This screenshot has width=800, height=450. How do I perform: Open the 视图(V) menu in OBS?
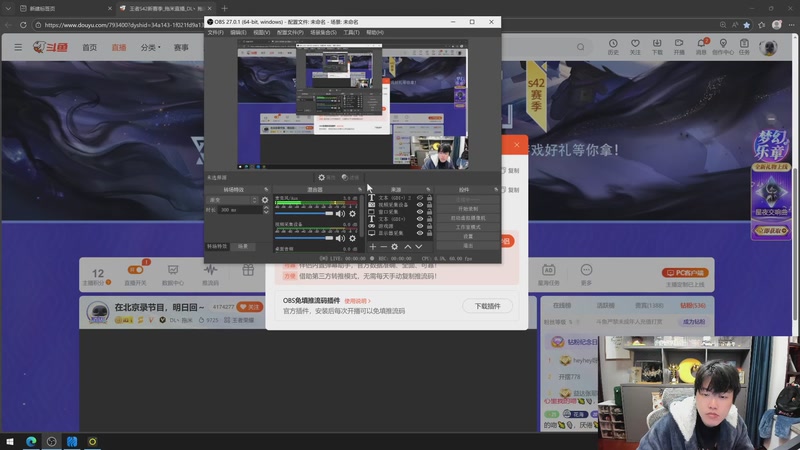261,32
